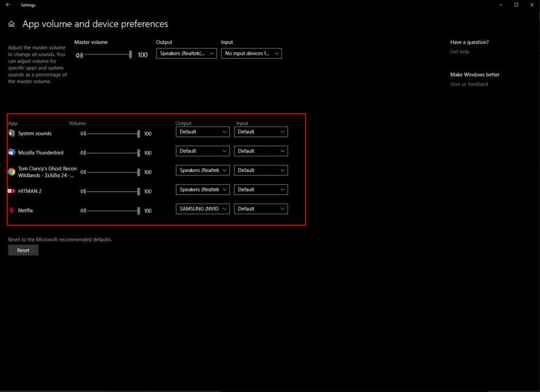Mute Ghost Recon Wildlands speaker icon

point(83,172)
